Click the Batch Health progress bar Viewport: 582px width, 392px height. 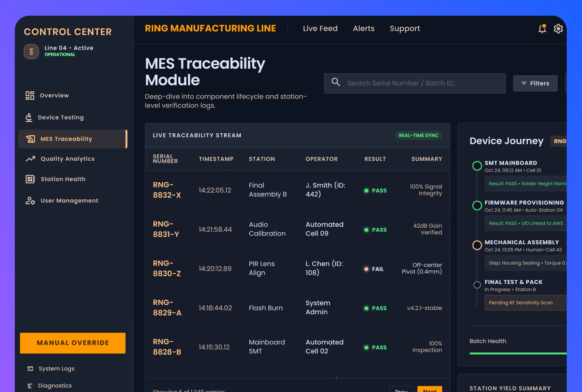(x=518, y=353)
